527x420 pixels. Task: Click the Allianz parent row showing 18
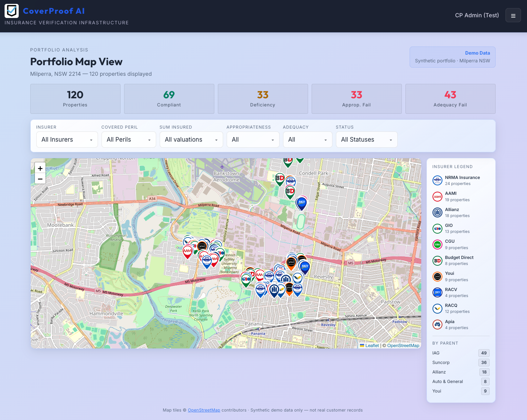tap(461, 372)
